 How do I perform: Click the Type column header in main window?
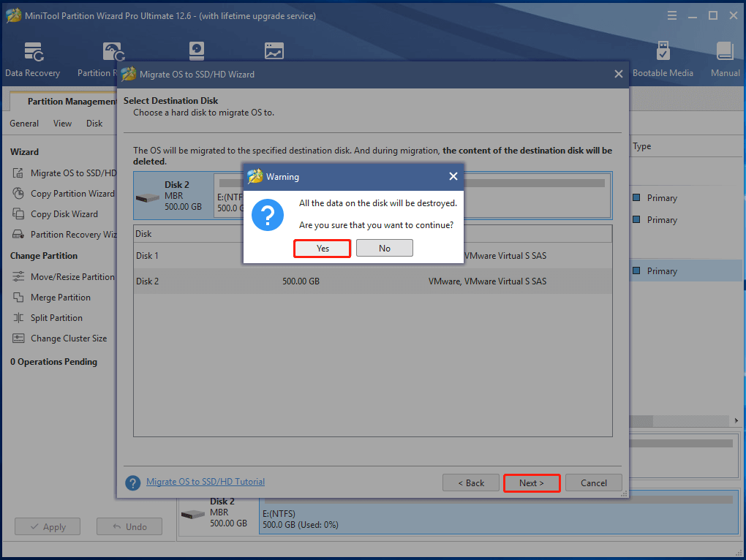[x=642, y=146]
